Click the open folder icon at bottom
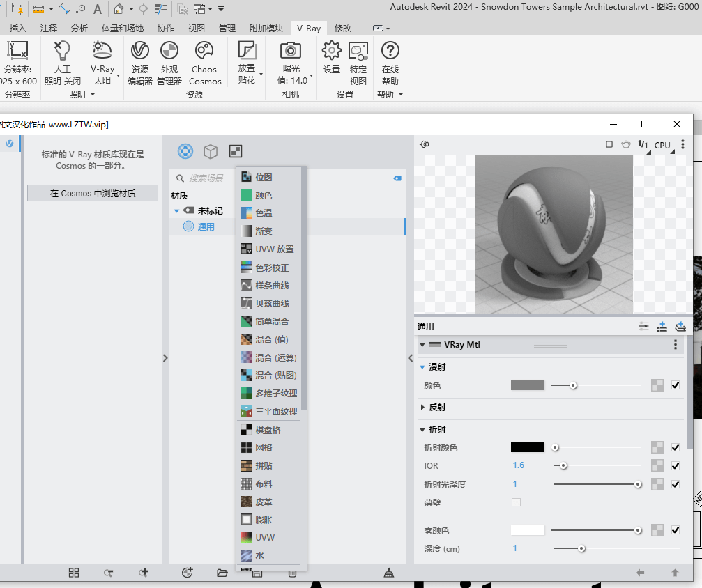This screenshot has height=588, width=702. pos(222,573)
